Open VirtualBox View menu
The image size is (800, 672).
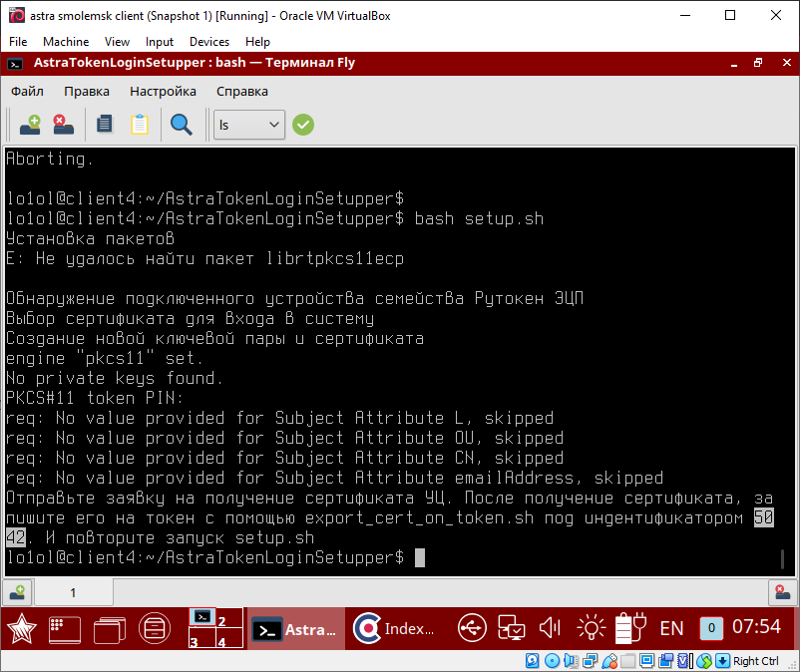coord(117,42)
